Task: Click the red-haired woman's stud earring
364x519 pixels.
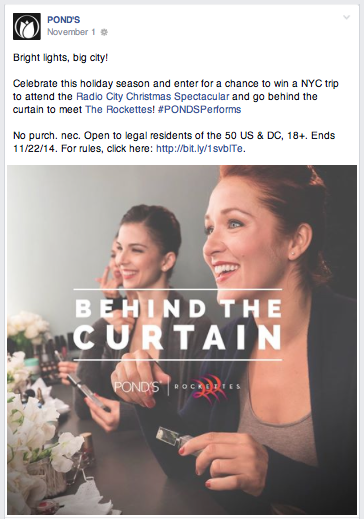Action: coord(293,255)
